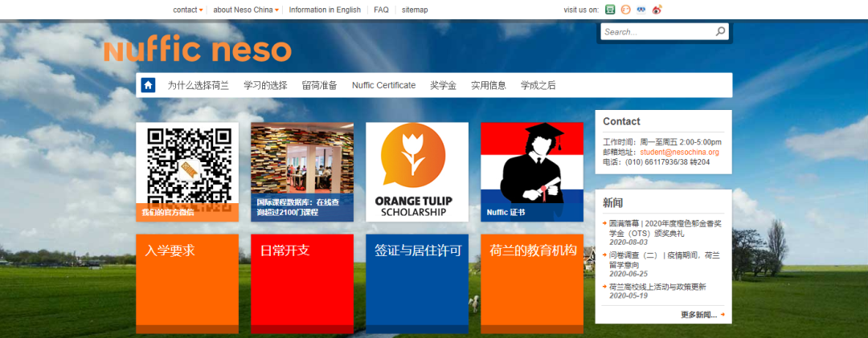Visit the Weibo page icon

tap(657, 10)
